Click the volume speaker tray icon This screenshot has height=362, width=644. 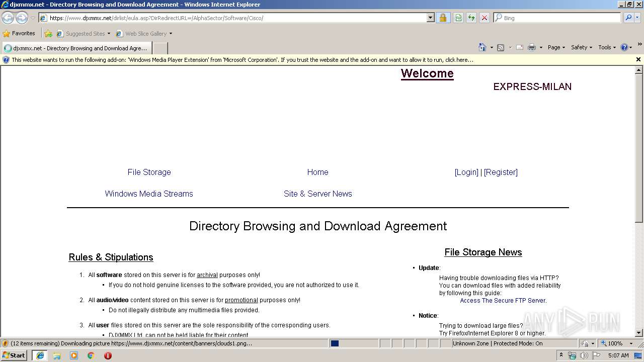coord(584,355)
